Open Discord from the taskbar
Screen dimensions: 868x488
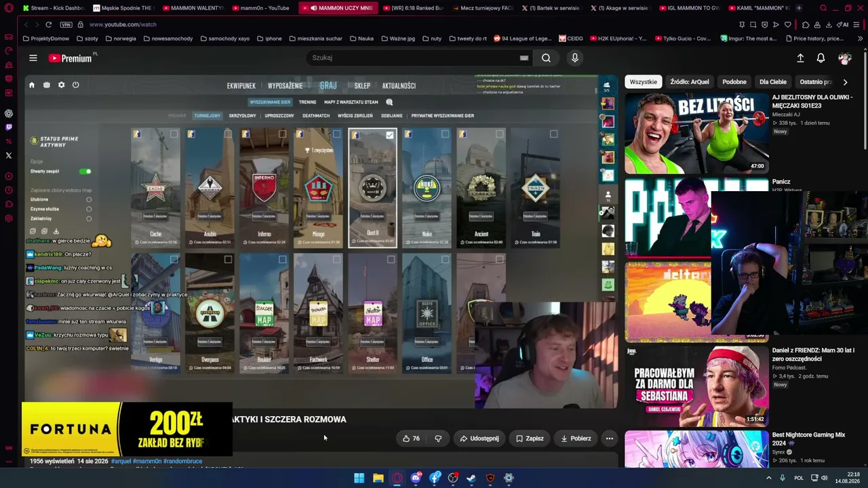[x=416, y=478]
